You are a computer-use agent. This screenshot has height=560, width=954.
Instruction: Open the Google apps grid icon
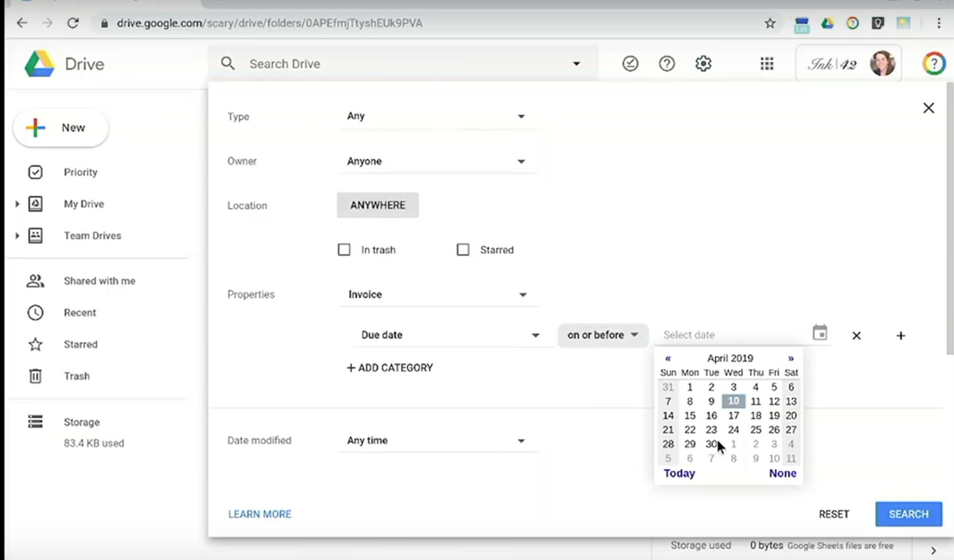pyautogui.click(x=766, y=64)
